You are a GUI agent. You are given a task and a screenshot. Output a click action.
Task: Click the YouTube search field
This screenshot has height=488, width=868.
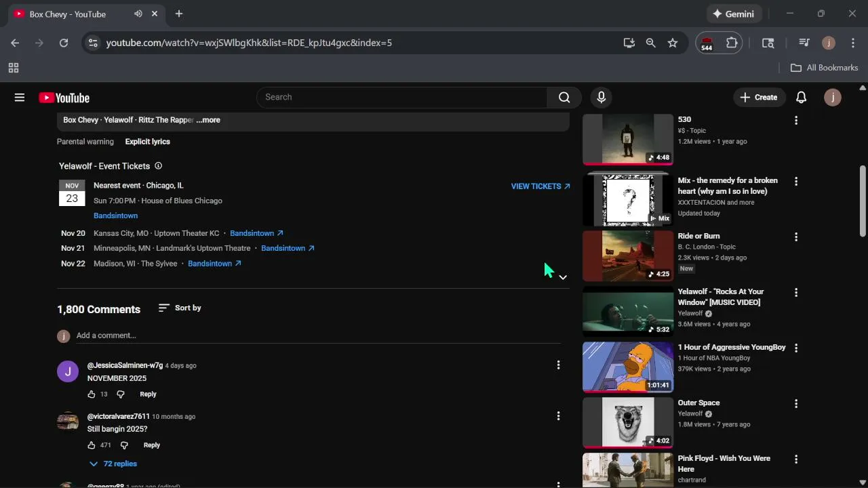401,98
